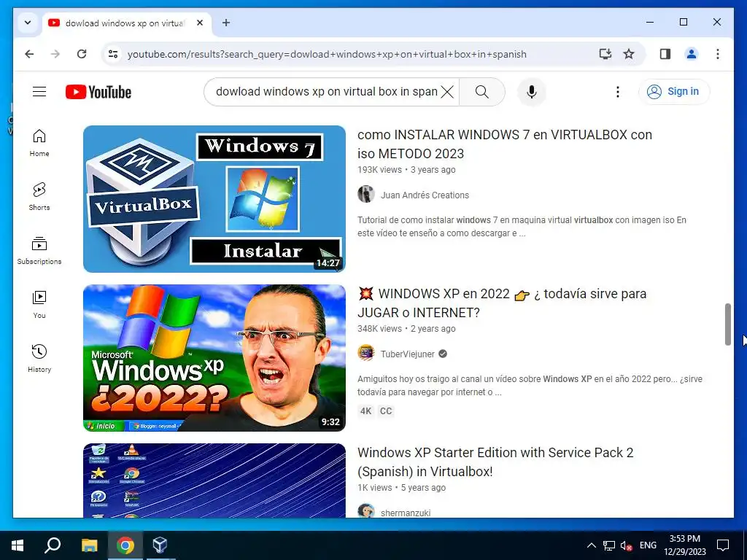
Task: Open the Windows 7 VirtualBox video thumbnail
Action: [214, 199]
